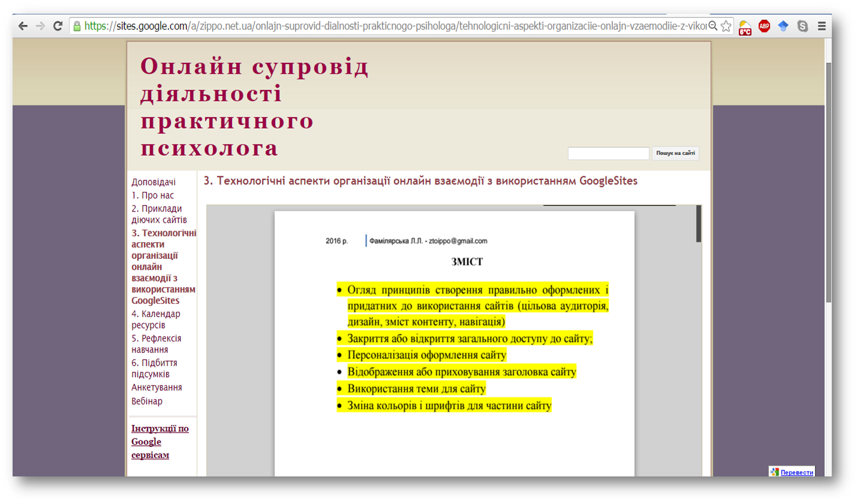Click the site search text field
Screen dimensions: 857x504
[608, 153]
